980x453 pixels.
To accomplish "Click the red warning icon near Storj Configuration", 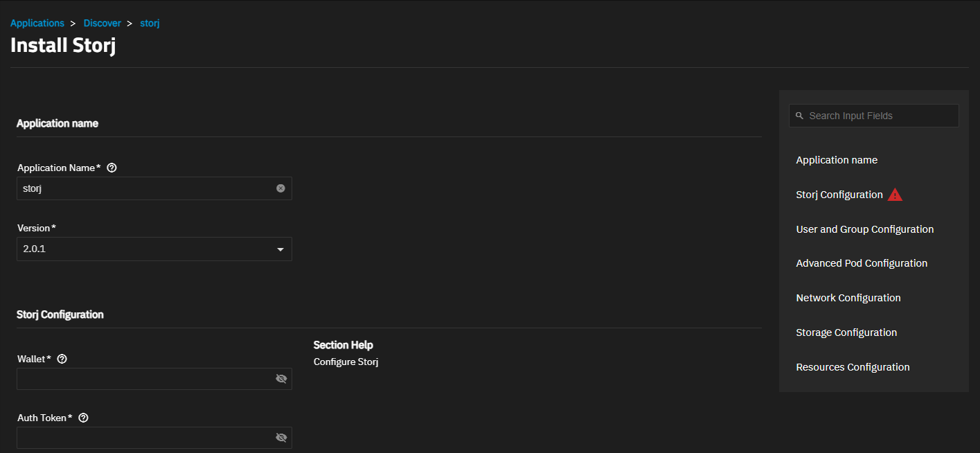I will point(896,195).
